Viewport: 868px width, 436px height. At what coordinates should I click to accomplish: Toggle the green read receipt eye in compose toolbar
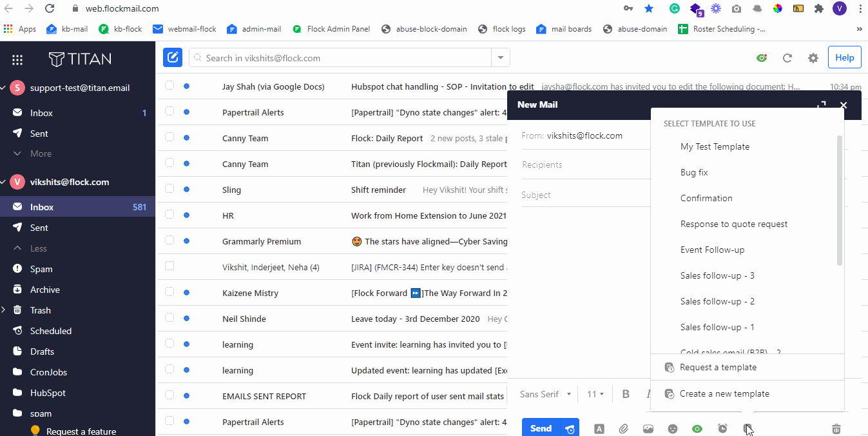coord(697,429)
